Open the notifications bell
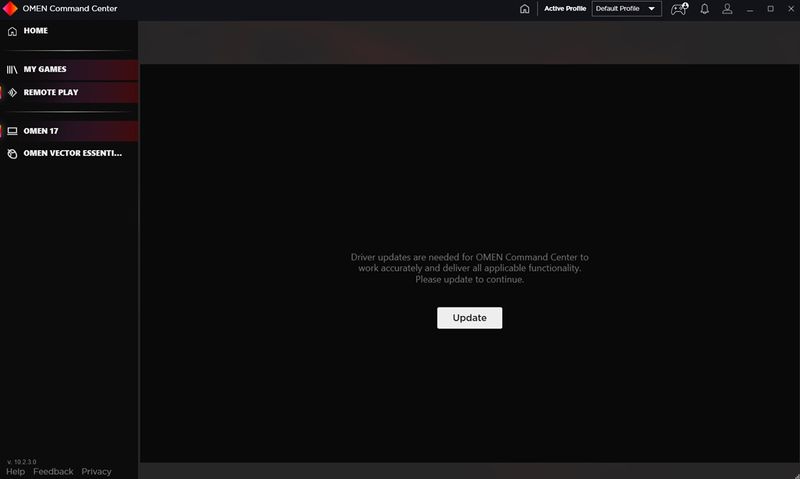 (704, 9)
